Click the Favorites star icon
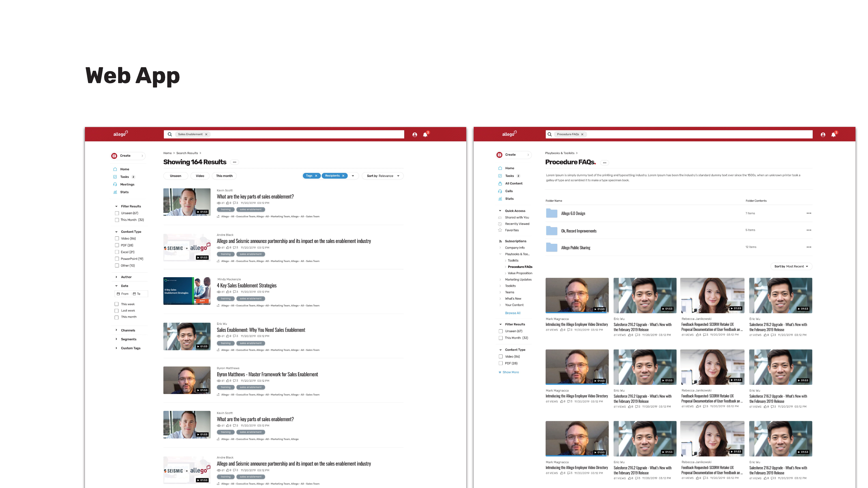Screen dimensions: 868x488 point(500,230)
